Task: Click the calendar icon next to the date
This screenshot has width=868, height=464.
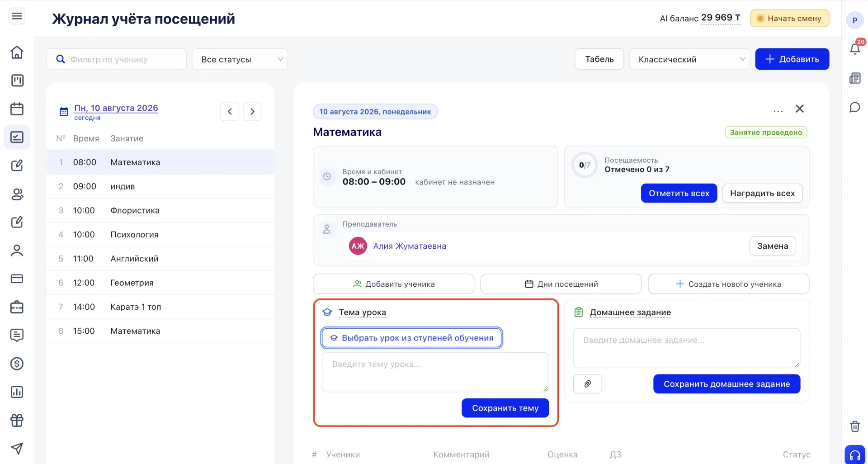Action: 64,111
